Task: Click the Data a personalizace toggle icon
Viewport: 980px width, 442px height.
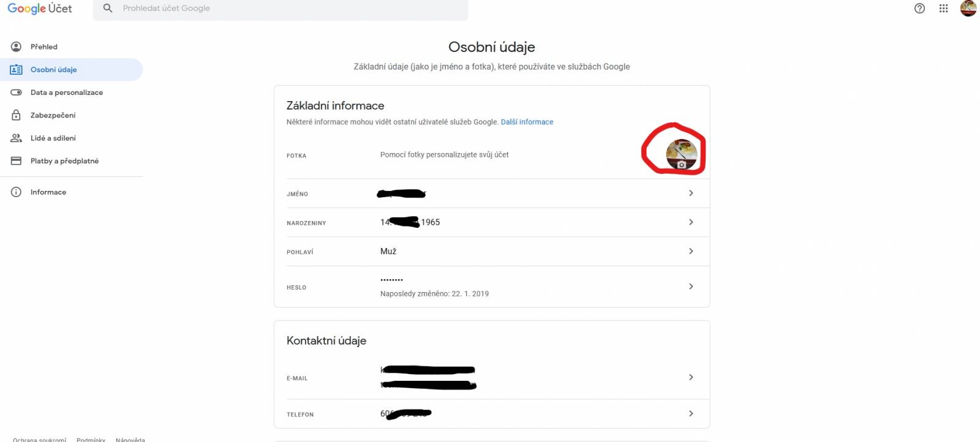Action: click(17, 92)
